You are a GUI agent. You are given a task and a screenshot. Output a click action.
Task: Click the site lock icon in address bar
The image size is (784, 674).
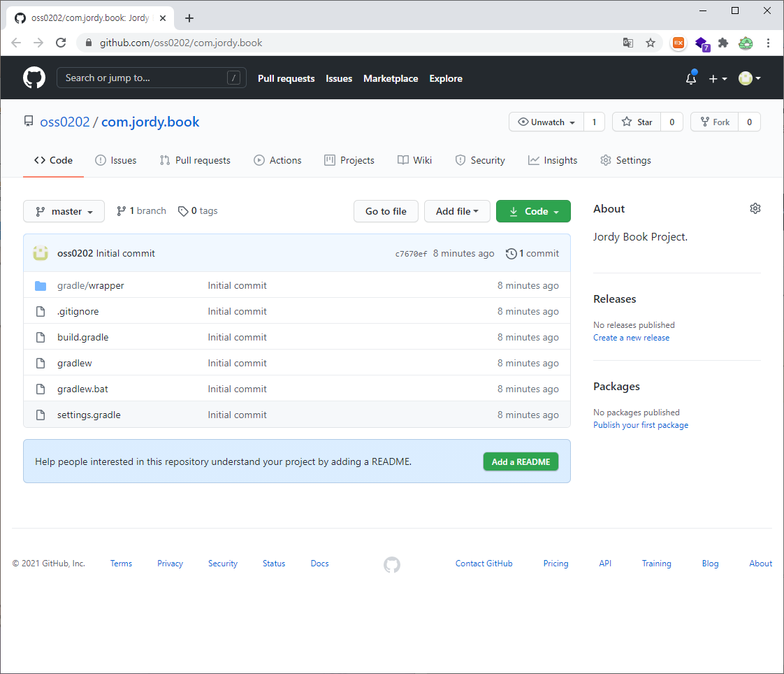pos(89,43)
